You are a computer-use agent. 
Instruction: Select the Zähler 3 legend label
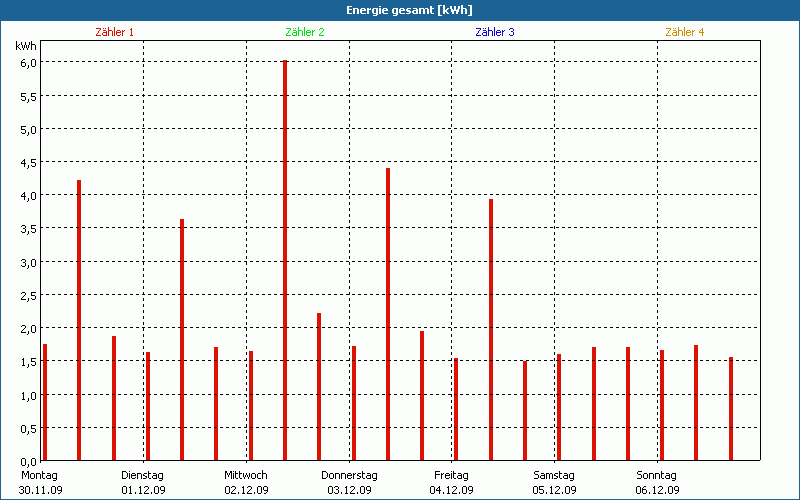click(x=495, y=32)
